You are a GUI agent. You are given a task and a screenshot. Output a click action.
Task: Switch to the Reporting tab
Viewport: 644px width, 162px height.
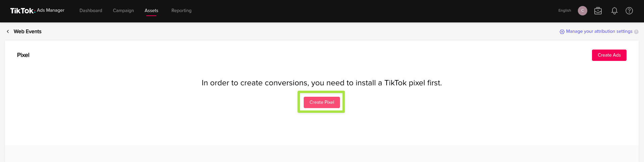[x=181, y=11]
